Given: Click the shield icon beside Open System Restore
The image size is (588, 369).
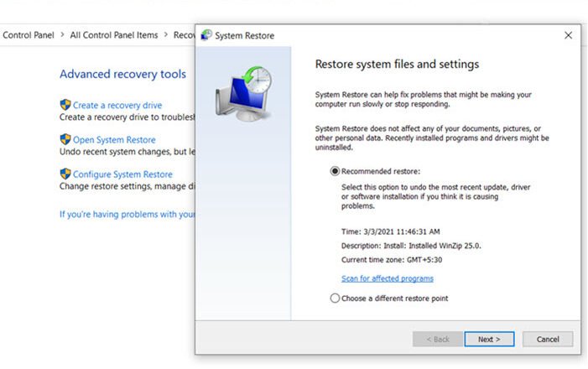Looking at the screenshot, I should click(65, 139).
